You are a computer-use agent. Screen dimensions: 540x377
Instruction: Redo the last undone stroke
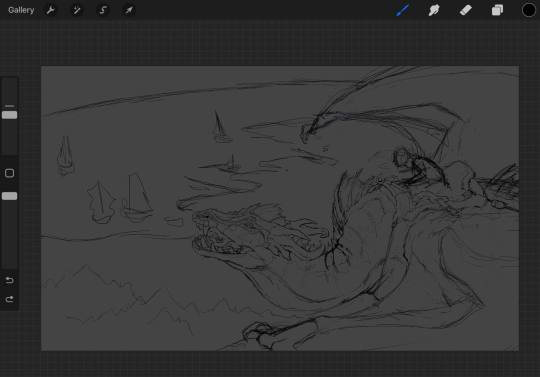point(9,299)
